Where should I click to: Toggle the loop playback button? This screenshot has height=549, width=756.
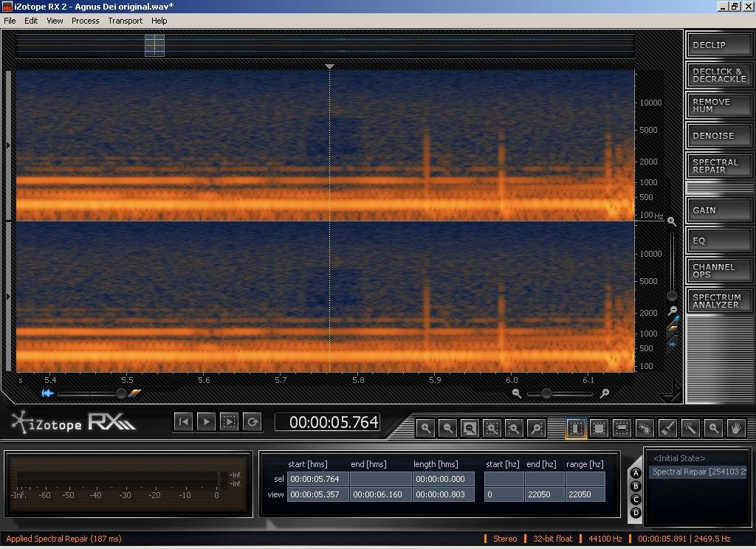tap(252, 422)
